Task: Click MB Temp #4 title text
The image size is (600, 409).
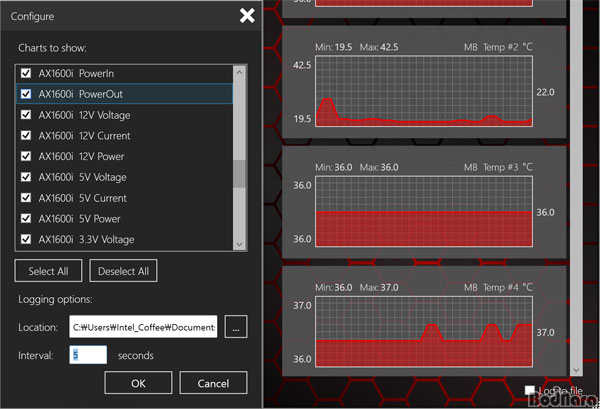Action: 498,287
